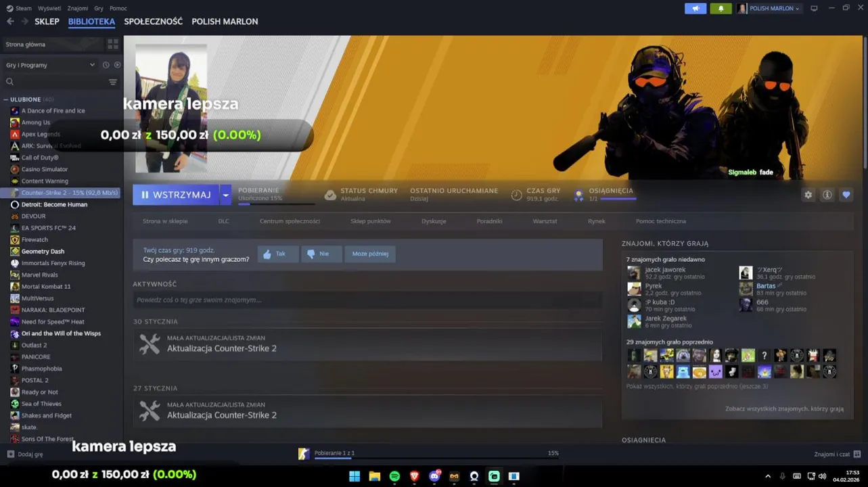The width and height of the screenshot is (868, 487).
Task: Open the green notifications bell
Action: click(x=721, y=8)
